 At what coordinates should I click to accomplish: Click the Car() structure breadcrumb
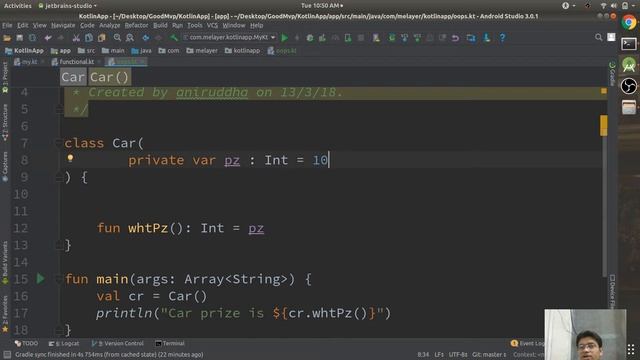pyautogui.click(x=109, y=77)
